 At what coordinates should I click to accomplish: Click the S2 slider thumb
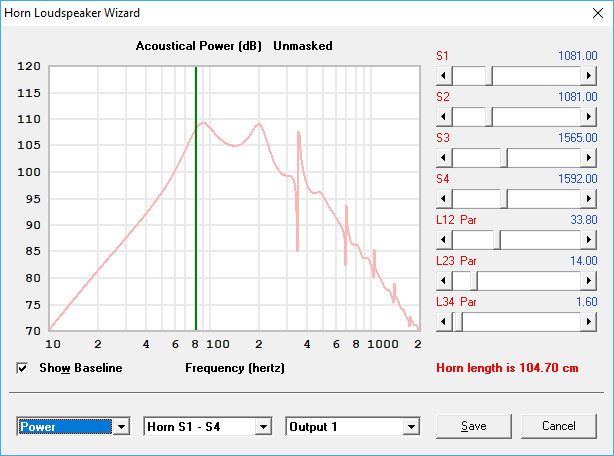(489, 117)
